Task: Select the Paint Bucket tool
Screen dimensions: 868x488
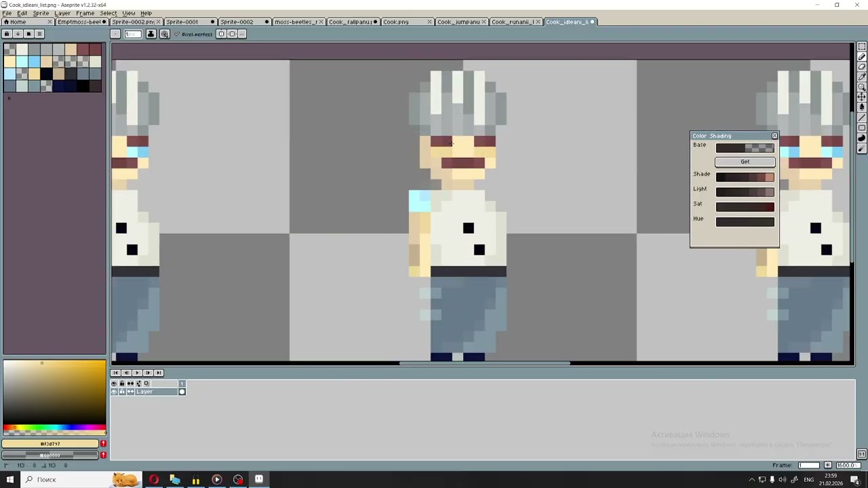Action: click(x=862, y=108)
